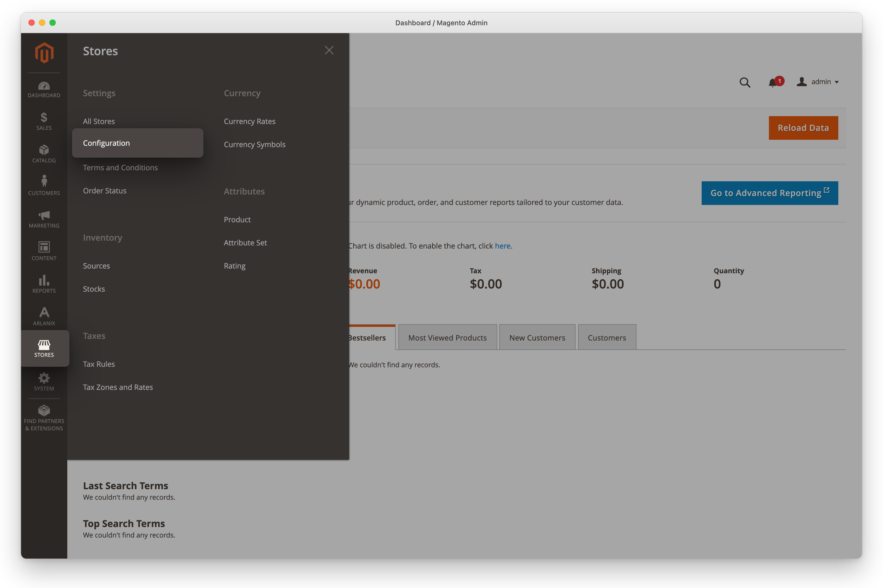Switch to the Customers tab

(x=606, y=337)
